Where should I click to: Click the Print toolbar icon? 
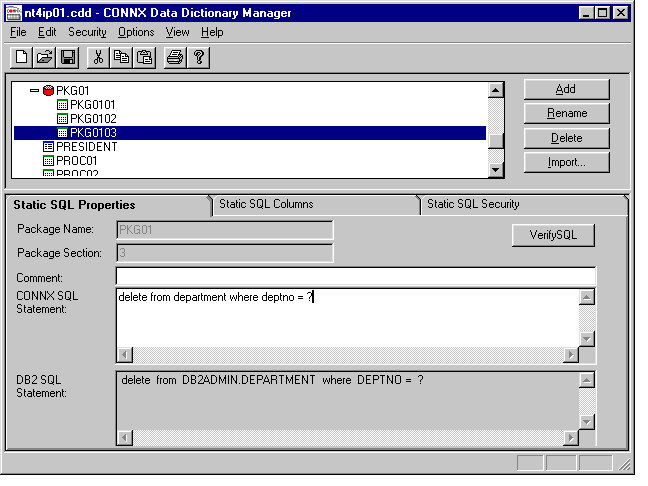[175, 57]
